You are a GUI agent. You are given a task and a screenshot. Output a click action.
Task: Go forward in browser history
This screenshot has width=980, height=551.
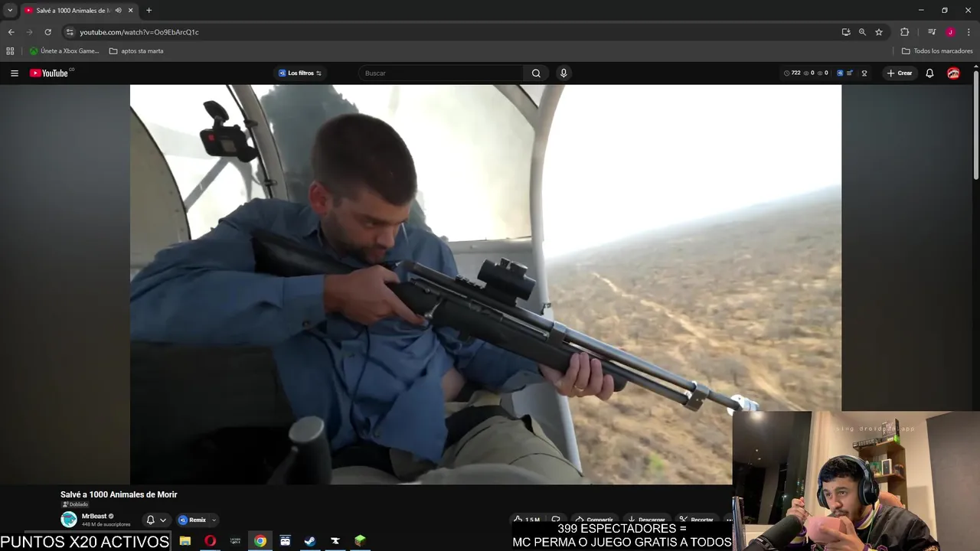(29, 32)
